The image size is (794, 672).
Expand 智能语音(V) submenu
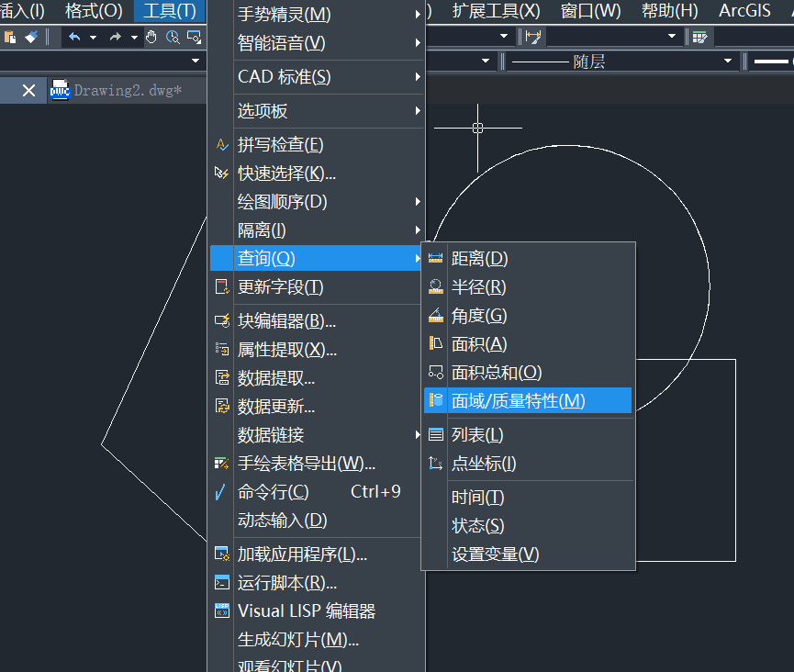point(318,43)
